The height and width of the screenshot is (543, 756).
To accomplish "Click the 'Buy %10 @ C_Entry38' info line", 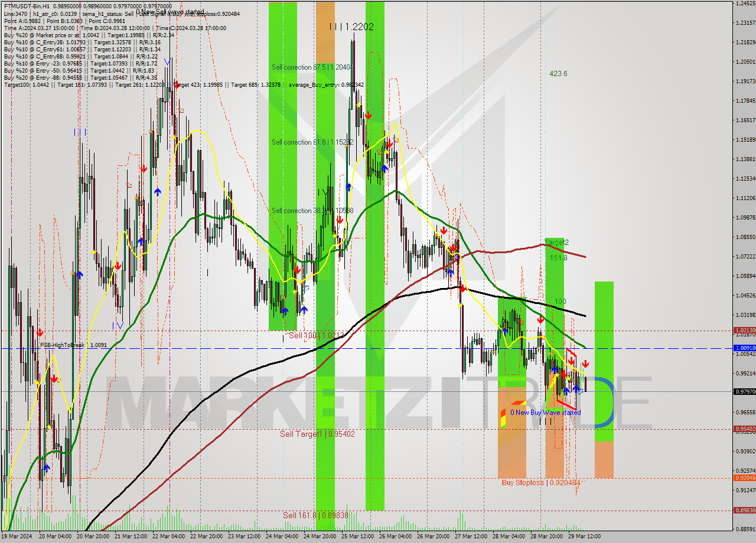I will pos(82,42).
